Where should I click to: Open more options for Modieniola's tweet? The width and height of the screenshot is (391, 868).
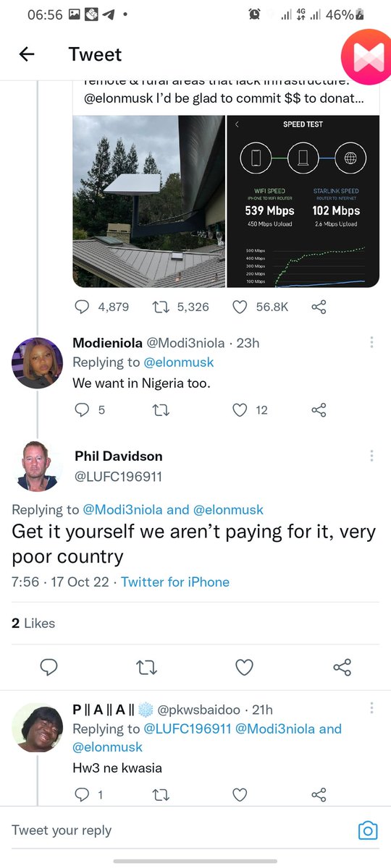click(x=371, y=342)
